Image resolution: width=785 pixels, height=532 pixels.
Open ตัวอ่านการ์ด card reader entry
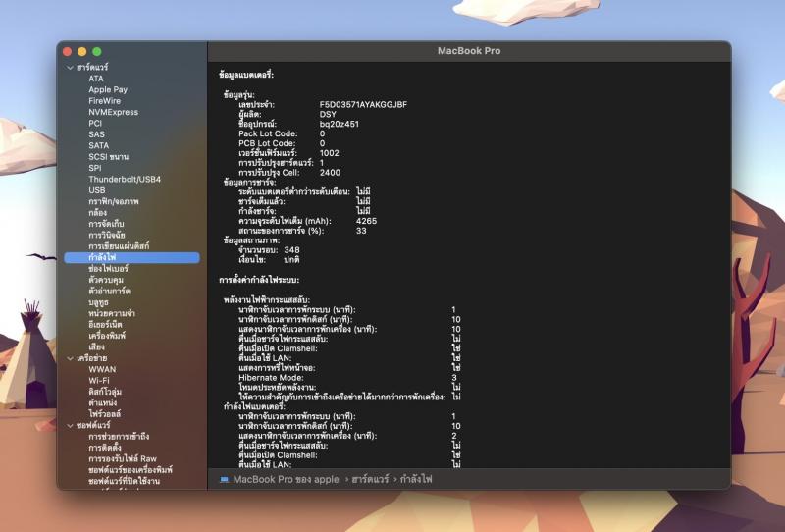(110, 292)
